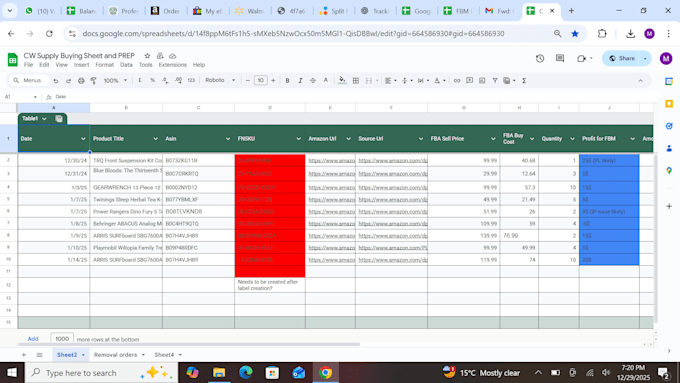The image size is (680, 383).
Task: Bookmark this page with the star
Action: click(x=575, y=33)
